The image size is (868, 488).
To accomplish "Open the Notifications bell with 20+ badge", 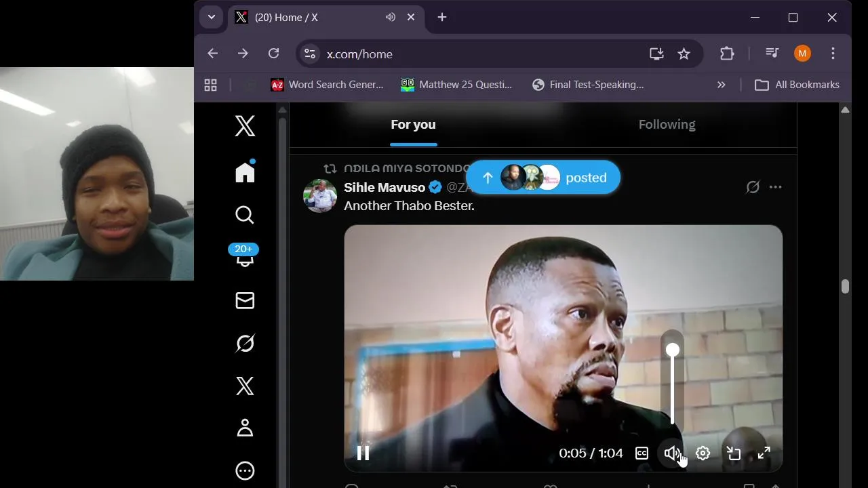I will [x=244, y=256].
